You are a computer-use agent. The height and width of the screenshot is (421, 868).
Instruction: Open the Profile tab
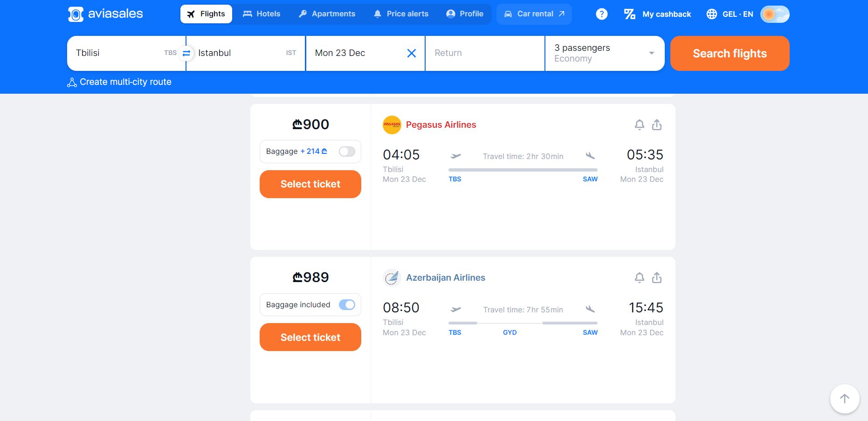click(465, 14)
